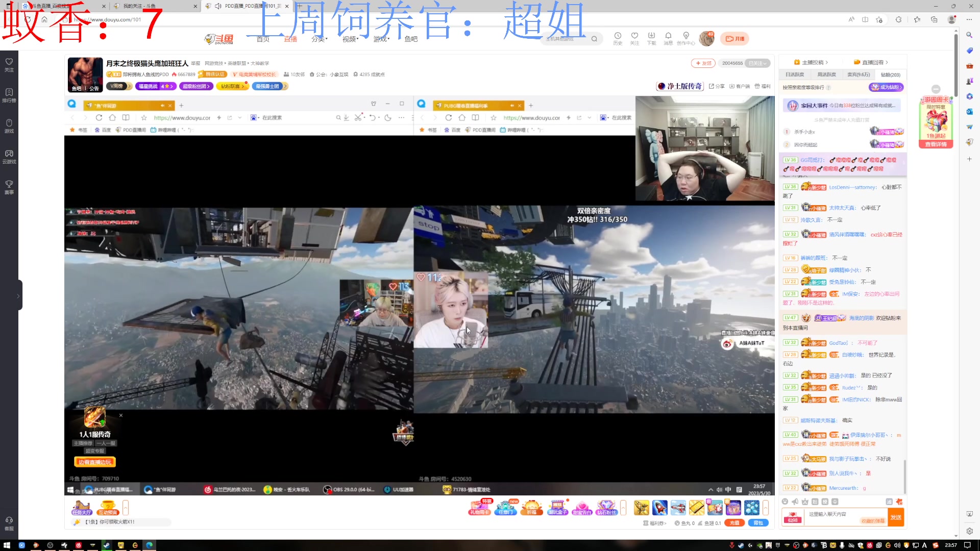Click 成为钻粉 button

click(x=886, y=87)
